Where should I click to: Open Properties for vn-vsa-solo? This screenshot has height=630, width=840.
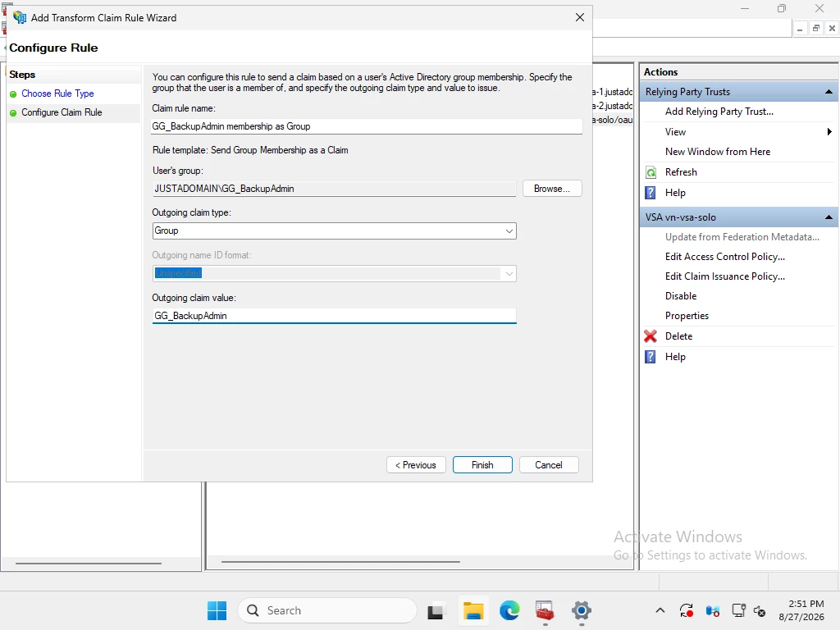pos(687,316)
